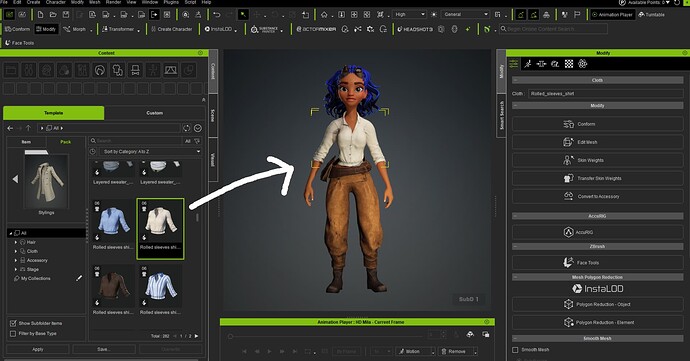Toggle the Show Subfolder Items checkbox
This screenshot has height=361, width=690.
point(13,323)
